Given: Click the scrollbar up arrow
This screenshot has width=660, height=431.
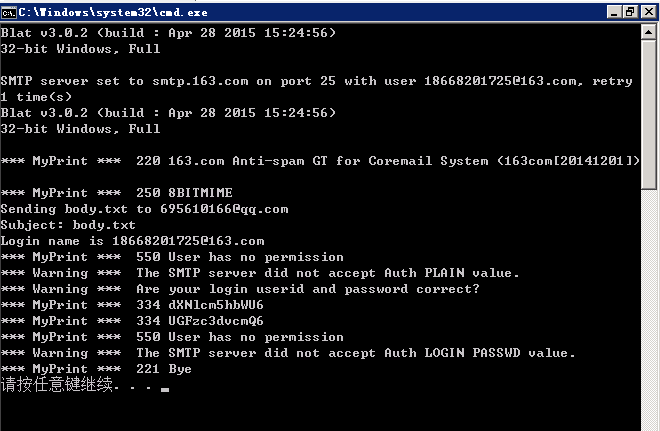Looking at the screenshot, I should pyautogui.click(x=649, y=32).
